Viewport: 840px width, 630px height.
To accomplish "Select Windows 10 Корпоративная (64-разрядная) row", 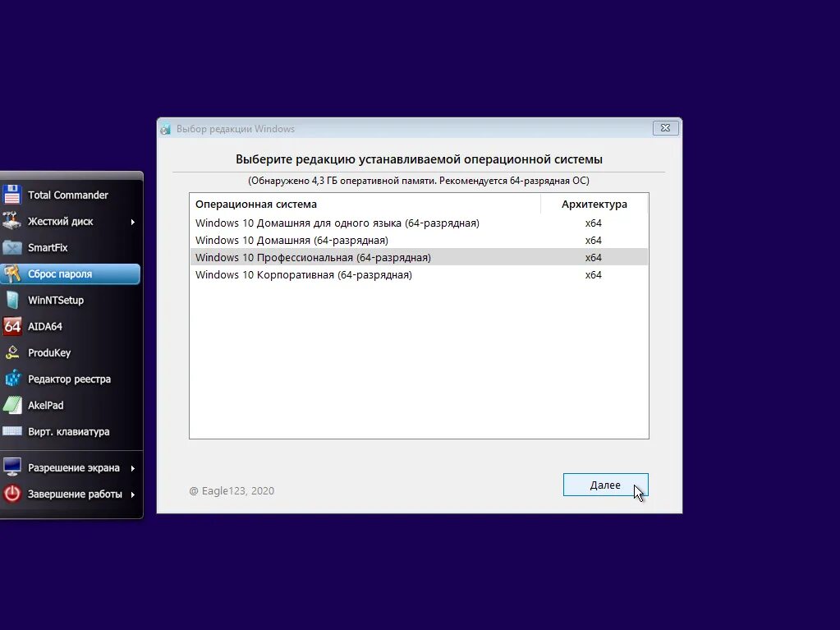I will [419, 274].
